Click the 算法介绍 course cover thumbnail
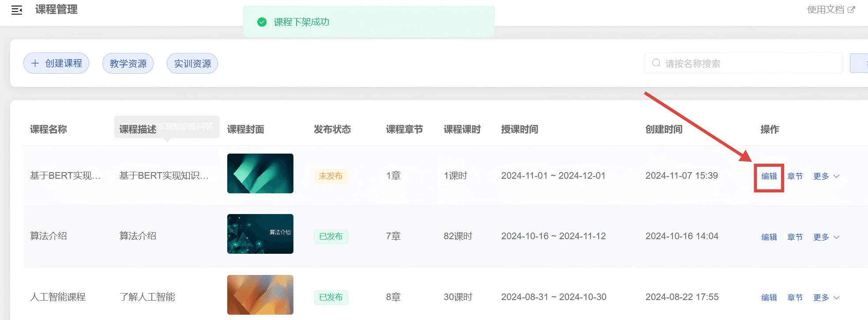This screenshot has height=320, width=868. pos(260,234)
